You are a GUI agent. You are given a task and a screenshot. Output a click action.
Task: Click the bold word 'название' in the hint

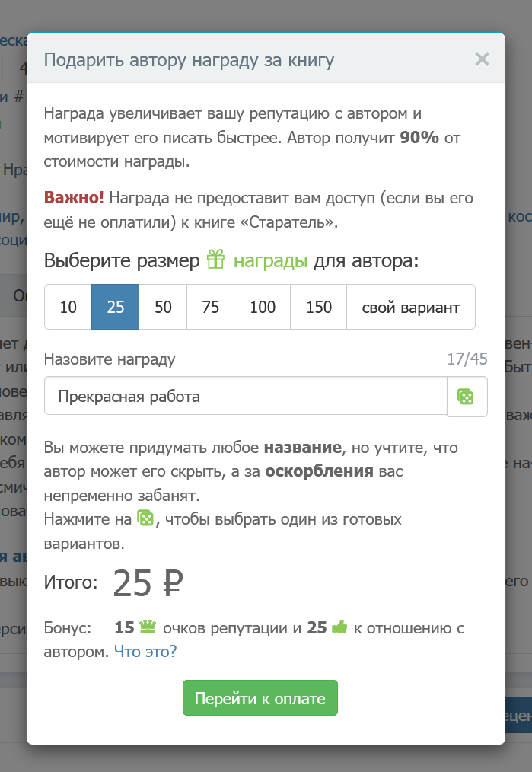(x=303, y=448)
